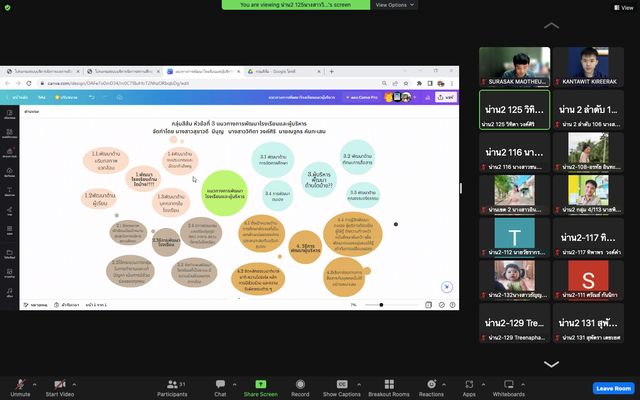Open Zoom Apps
Viewport: 640px width, 400px height.
pos(469,388)
